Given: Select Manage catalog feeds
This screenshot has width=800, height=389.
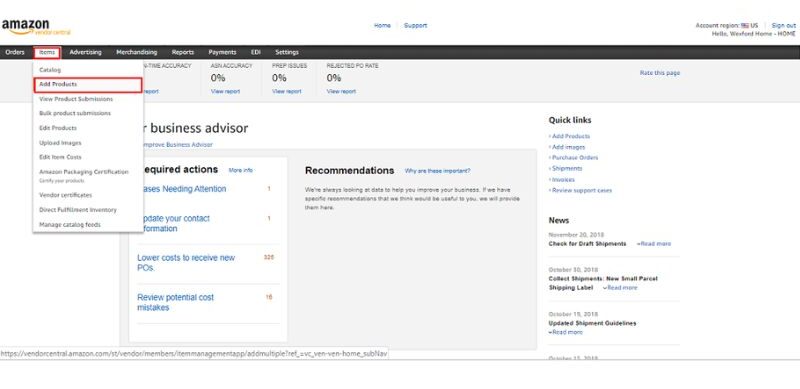Looking at the screenshot, I should pyautogui.click(x=70, y=225).
